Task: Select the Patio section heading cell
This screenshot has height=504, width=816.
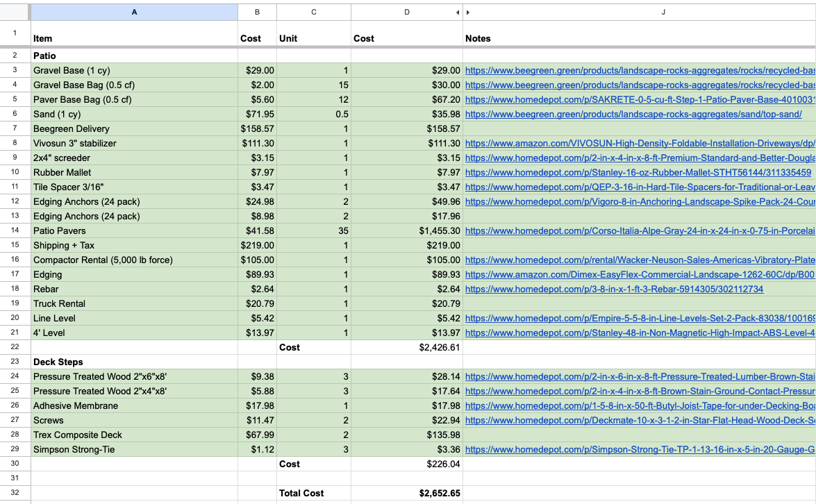Action: tap(134, 56)
